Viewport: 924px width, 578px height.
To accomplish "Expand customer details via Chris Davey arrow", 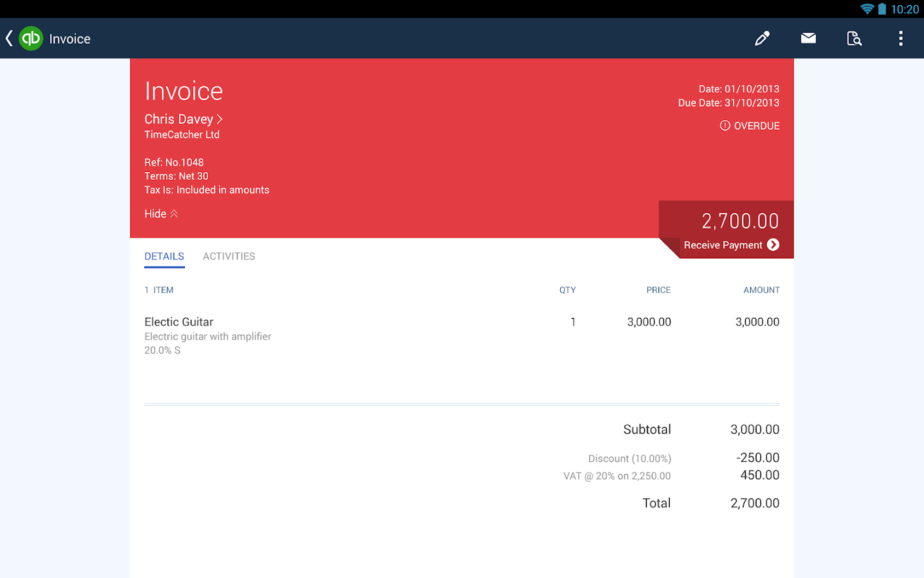I will coord(219,119).
